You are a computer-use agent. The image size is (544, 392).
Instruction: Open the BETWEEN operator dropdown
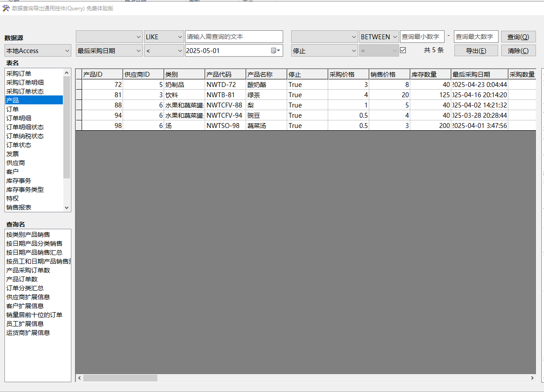[379, 37]
